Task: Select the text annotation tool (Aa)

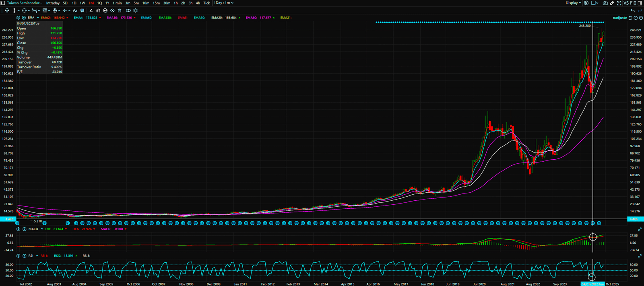Action: point(75,10)
